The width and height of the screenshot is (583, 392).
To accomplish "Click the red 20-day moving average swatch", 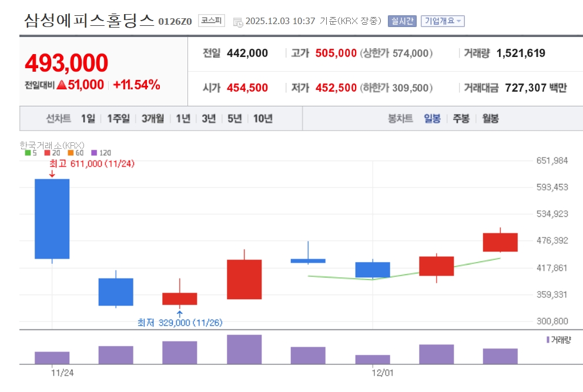I will click(47, 153).
